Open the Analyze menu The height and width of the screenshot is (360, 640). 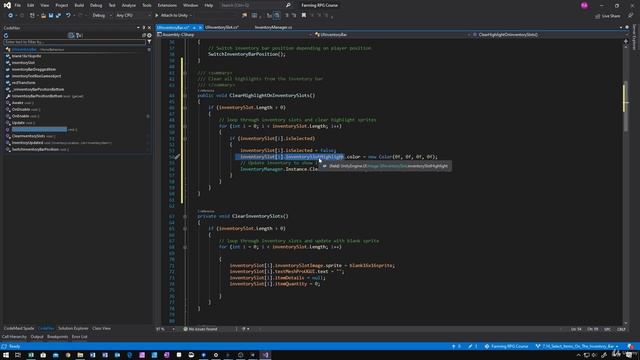129,5
